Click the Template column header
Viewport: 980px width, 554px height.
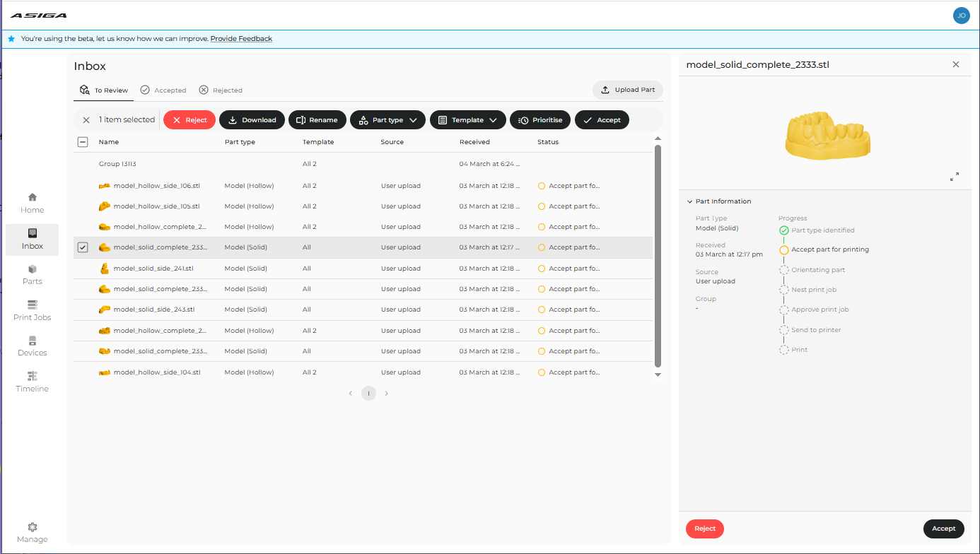click(318, 142)
